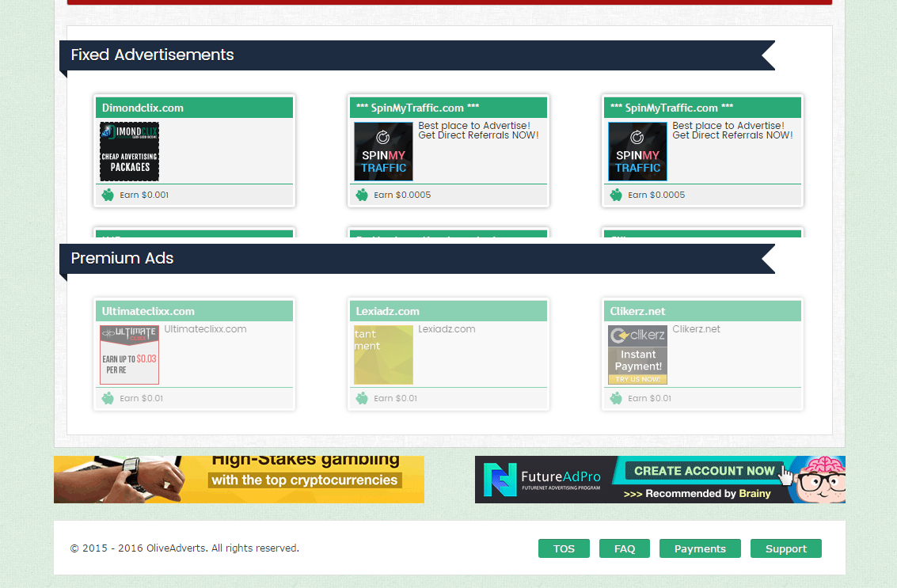Click the piggy bank icon in Lexiadz ad
This screenshot has width=897, height=588.
click(362, 399)
